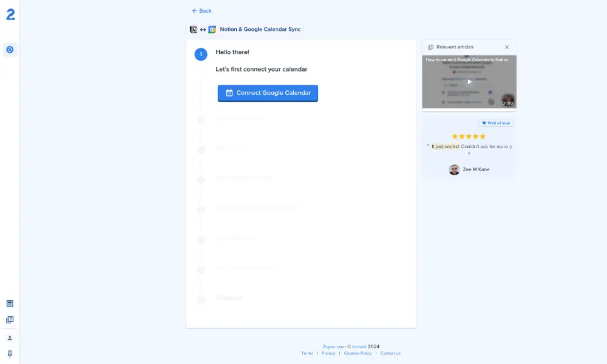Open the Contact us link
607x364 pixels.
pyautogui.click(x=390, y=353)
